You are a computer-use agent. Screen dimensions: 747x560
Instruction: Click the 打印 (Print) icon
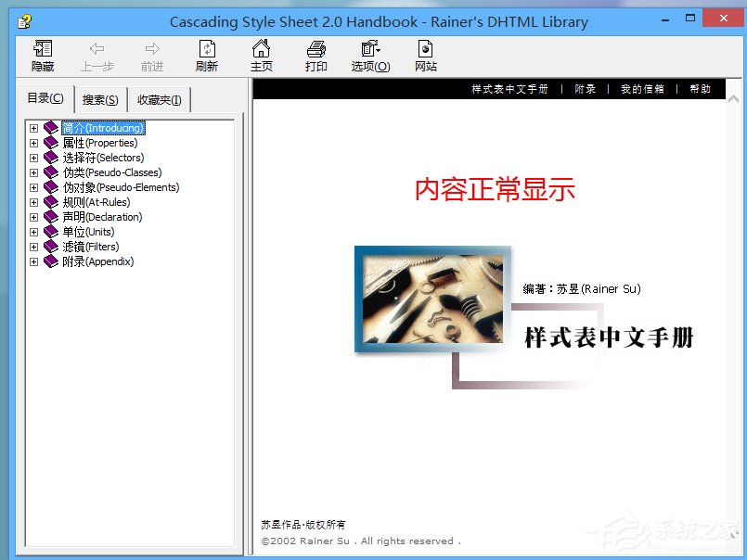point(316,56)
